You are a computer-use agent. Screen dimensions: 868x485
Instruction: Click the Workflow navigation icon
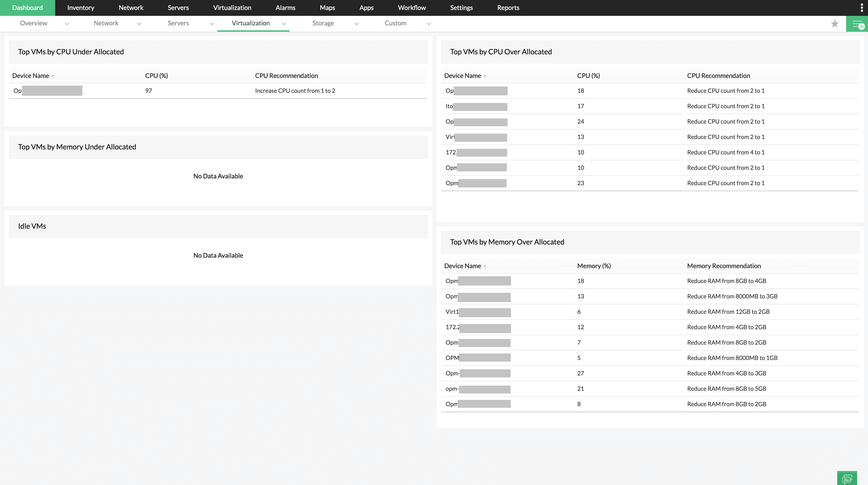tap(412, 8)
